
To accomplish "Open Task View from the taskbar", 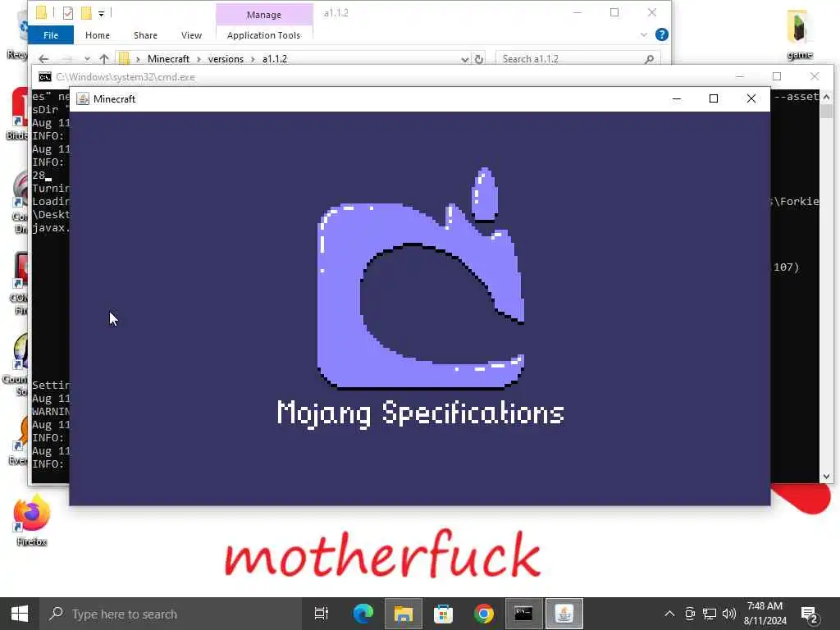I will coord(322,614).
